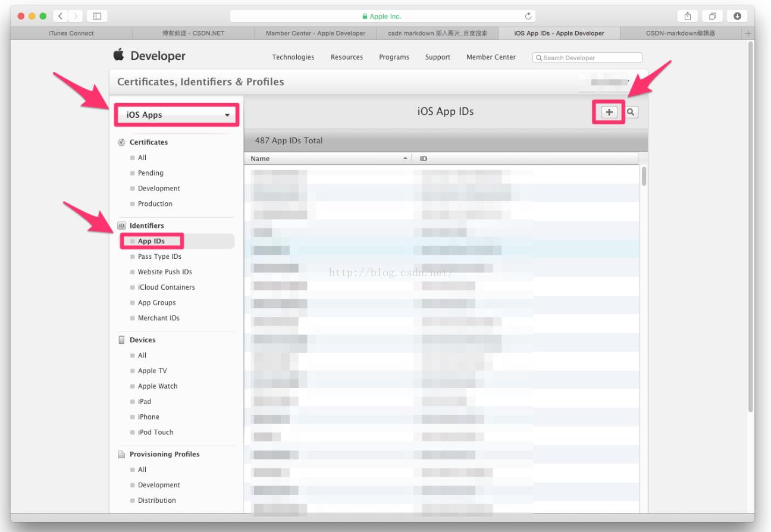Select All under Provisioning Profiles
Viewport: 771px width, 532px height.
click(x=142, y=470)
